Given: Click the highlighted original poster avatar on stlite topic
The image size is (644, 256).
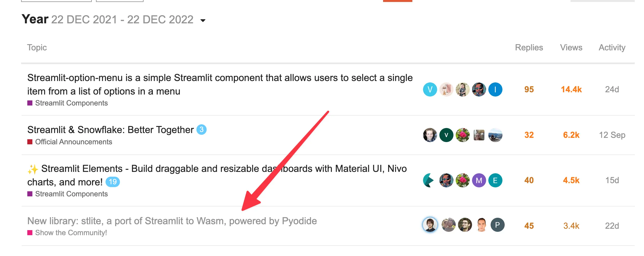Looking at the screenshot, I should tap(430, 225).
